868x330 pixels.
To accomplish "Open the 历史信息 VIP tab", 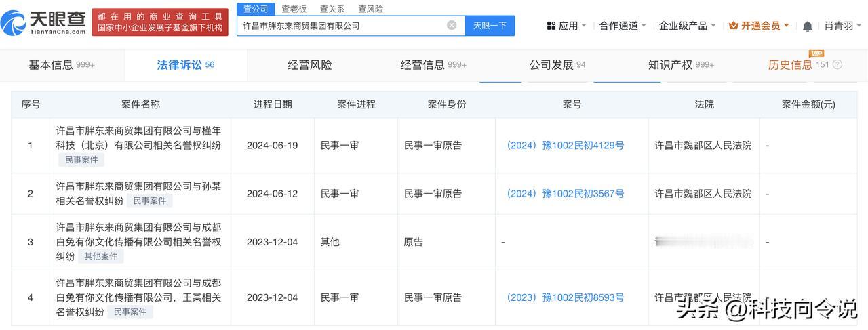I will click(798, 65).
